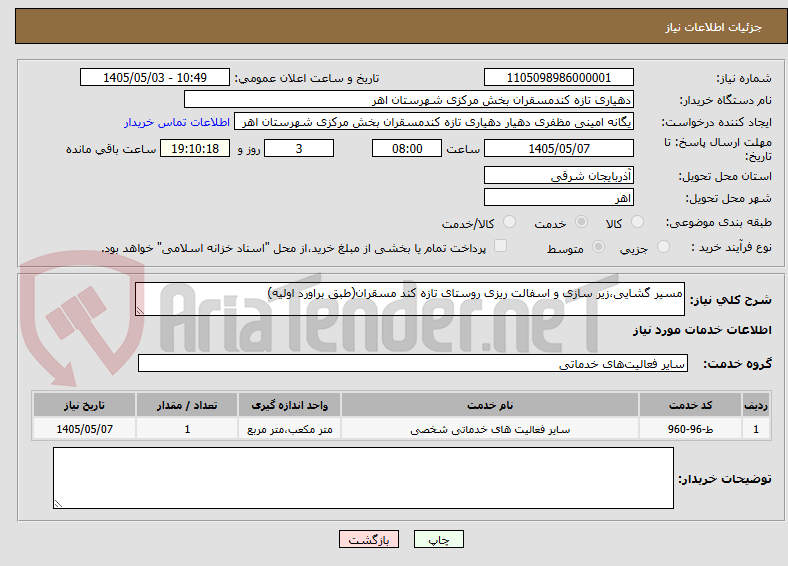Click service code cell ط-96-960
Image resolution: width=788 pixels, height=566 pixels.
point(691,429)
